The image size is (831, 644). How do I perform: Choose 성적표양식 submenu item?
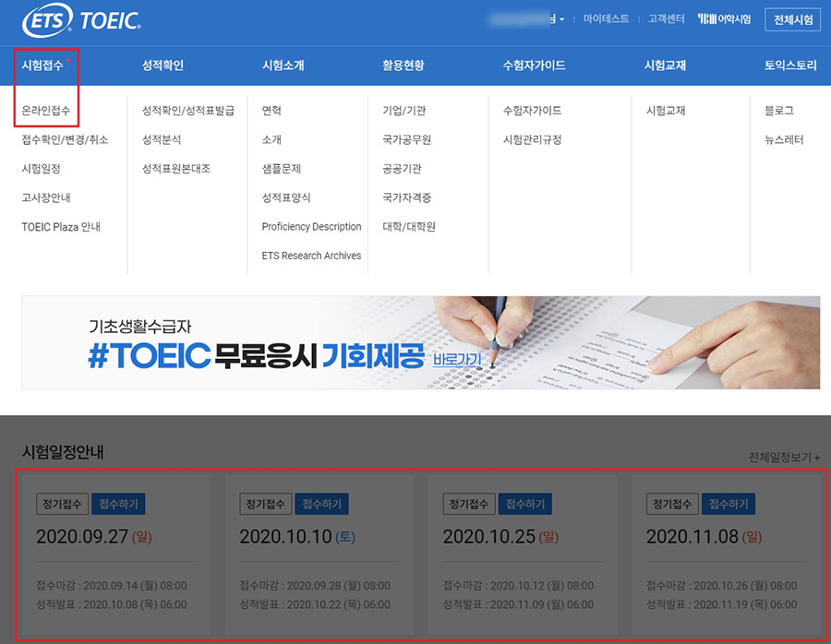286,197
